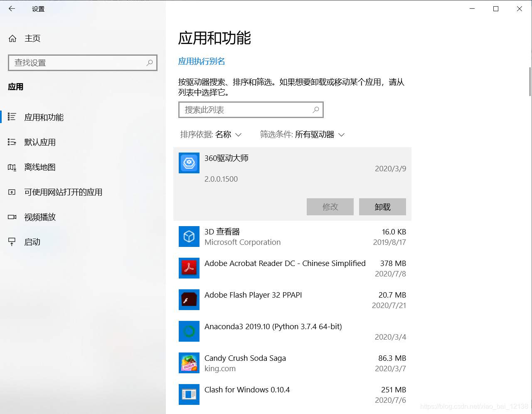532x414 pixels.
Task: Click the 16.0 KB size value
Action: point(394,232)
